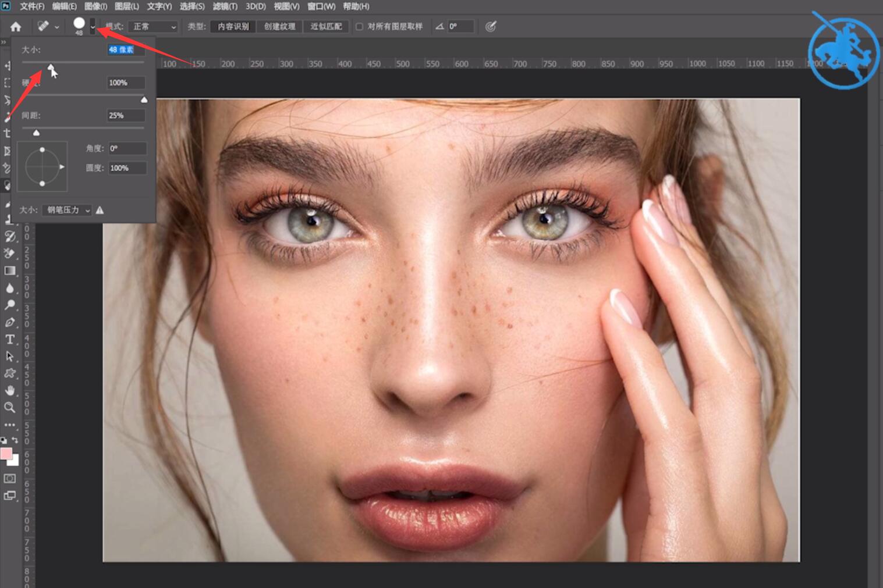Open the 编辑(E) menu
Screen dimensions: 883x588
click(x=65, y=6)
